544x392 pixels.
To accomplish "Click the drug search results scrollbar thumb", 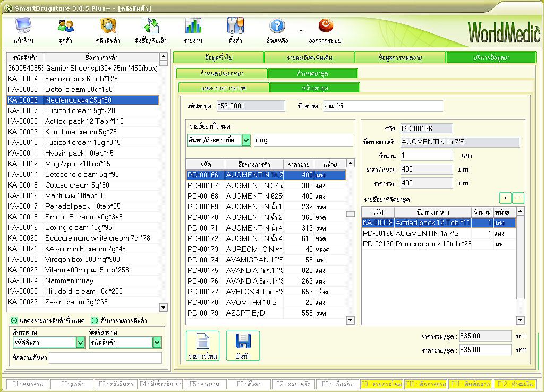I will [351, 214].
